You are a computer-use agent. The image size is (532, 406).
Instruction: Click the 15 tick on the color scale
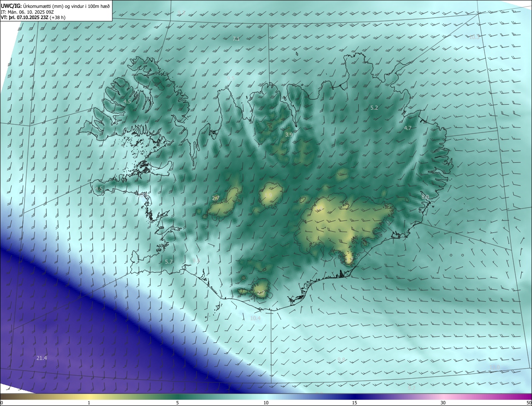[355, 403]
